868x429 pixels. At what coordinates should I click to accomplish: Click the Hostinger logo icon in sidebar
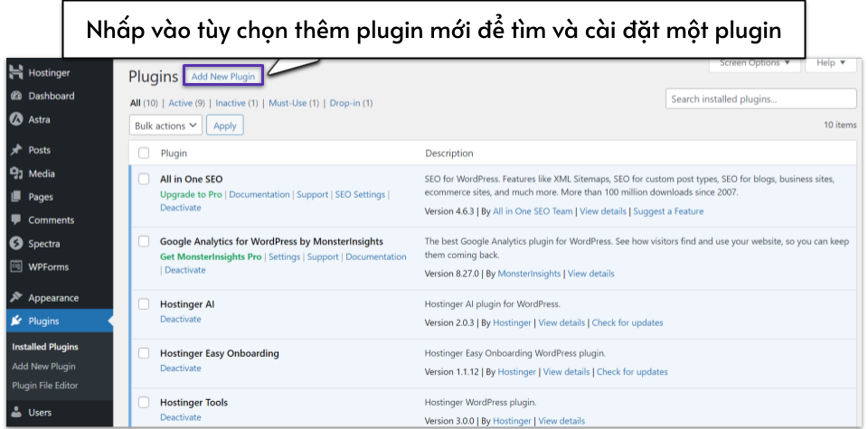tap(15, 72)
